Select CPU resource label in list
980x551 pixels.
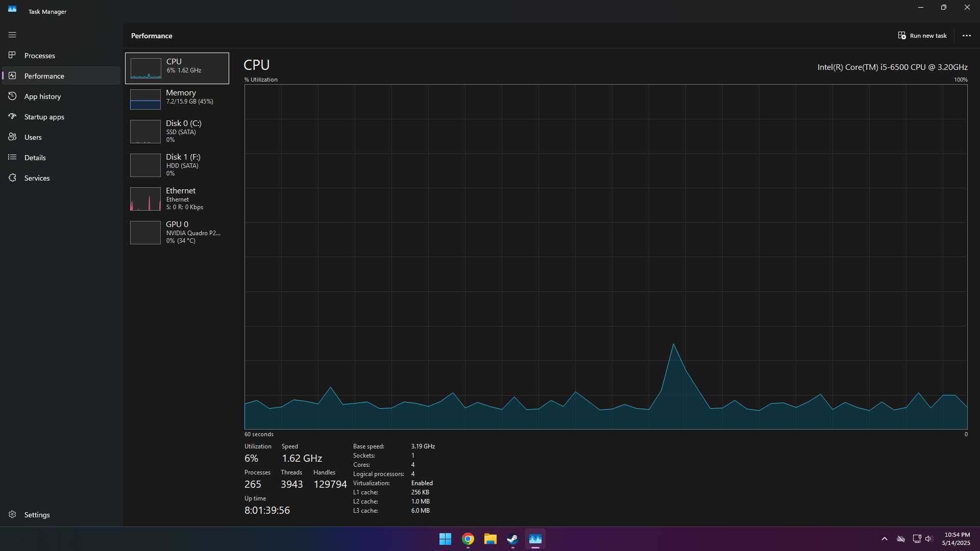(174, 61)
